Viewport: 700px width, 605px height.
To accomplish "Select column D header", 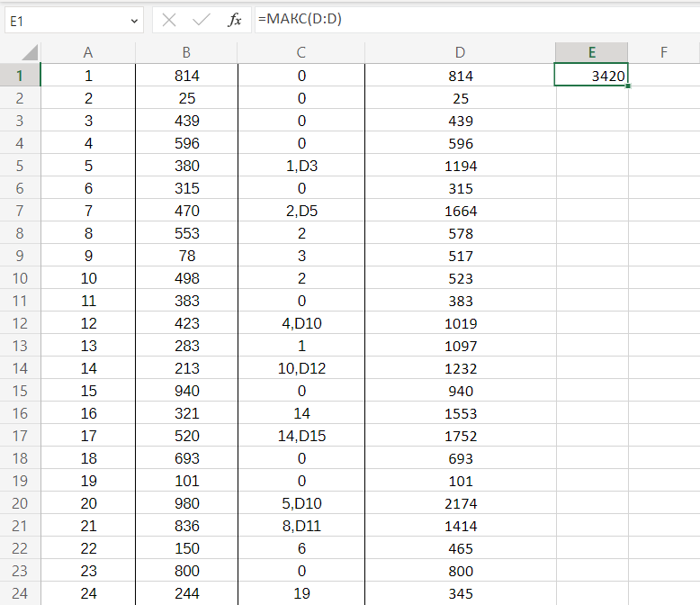I will tap(461, 52).
